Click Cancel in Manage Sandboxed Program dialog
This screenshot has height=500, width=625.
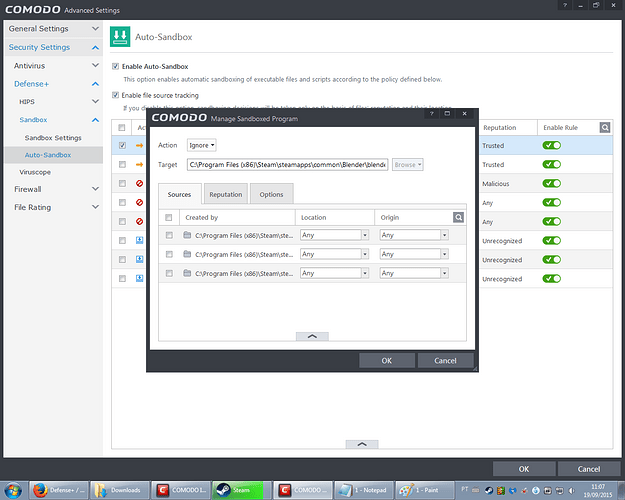coord(445,360)
